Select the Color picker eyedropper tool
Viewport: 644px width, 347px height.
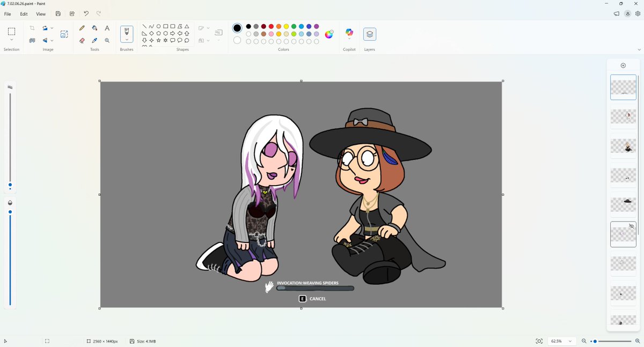coord(94,40)
